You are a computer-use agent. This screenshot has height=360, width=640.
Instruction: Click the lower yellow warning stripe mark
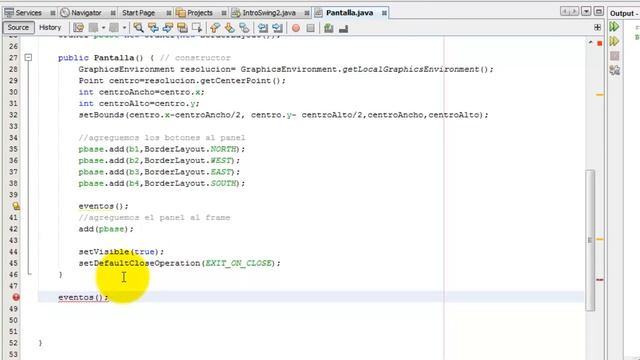[x=600, y=239]
